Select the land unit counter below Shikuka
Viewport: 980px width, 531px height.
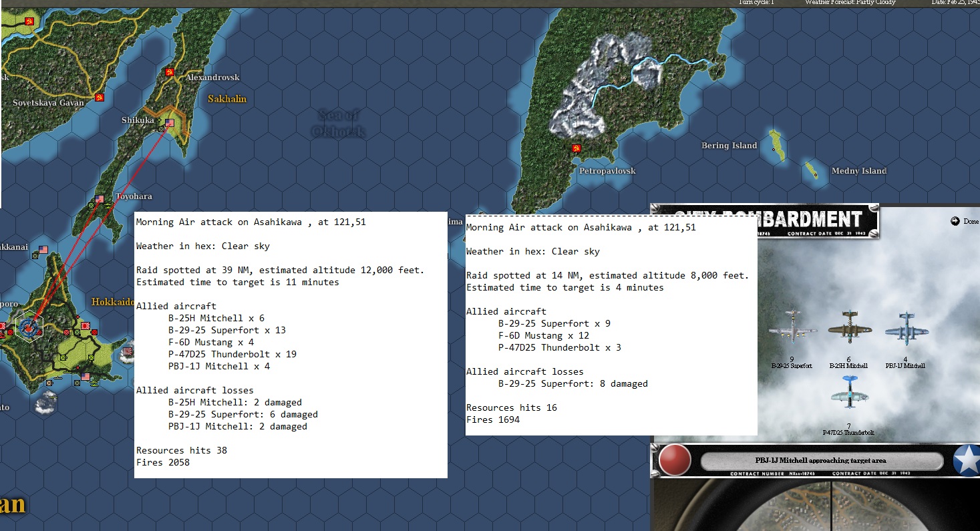tap(160, 128)
